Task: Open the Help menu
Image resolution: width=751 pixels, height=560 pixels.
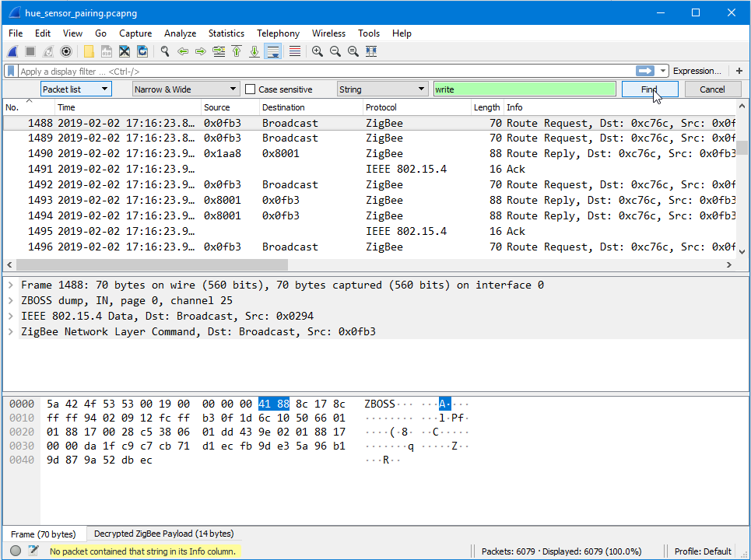Action: pyautogui.click(x=402, y=33)
